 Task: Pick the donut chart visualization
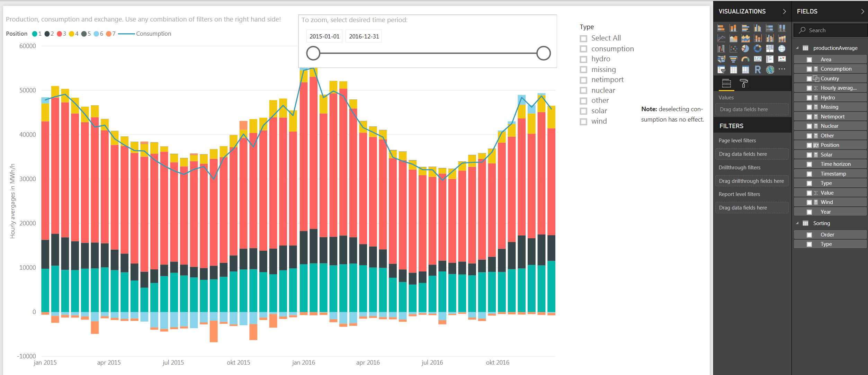[758, 49]
